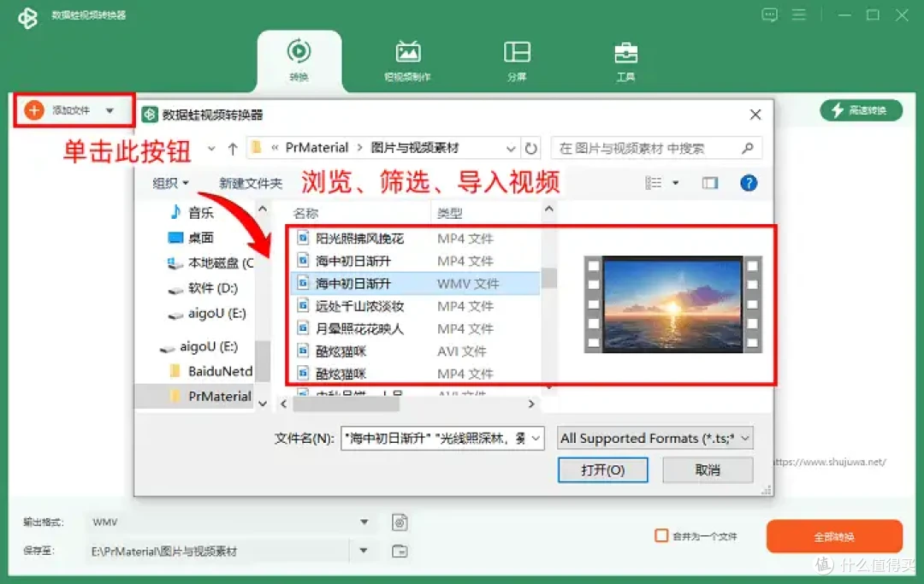Expand recent locations chevron beside up arrow

pyautogui.click(x=211, y=149)
